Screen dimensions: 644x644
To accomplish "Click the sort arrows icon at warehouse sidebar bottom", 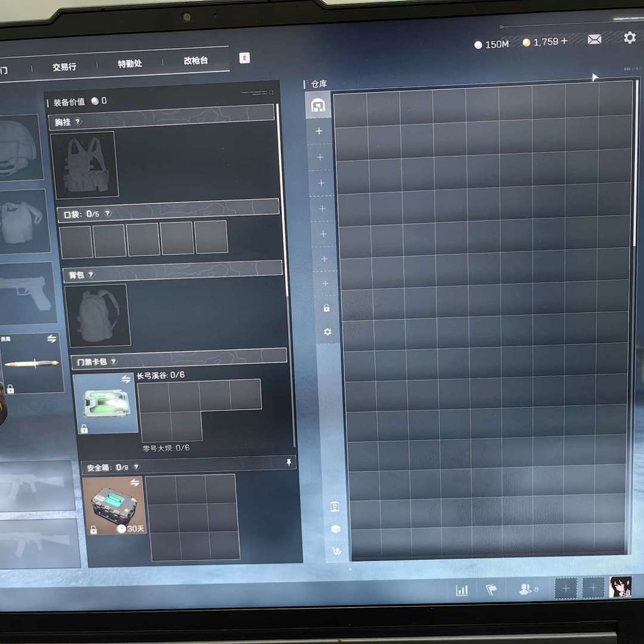I will pos(337,551).
